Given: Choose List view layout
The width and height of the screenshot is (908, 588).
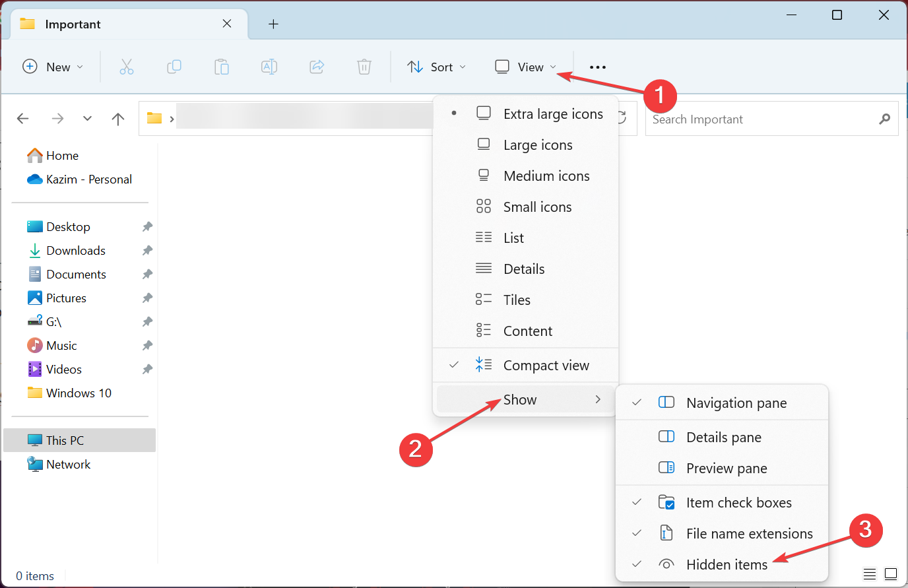Looking at the screenshot, I should coord(526,238).
